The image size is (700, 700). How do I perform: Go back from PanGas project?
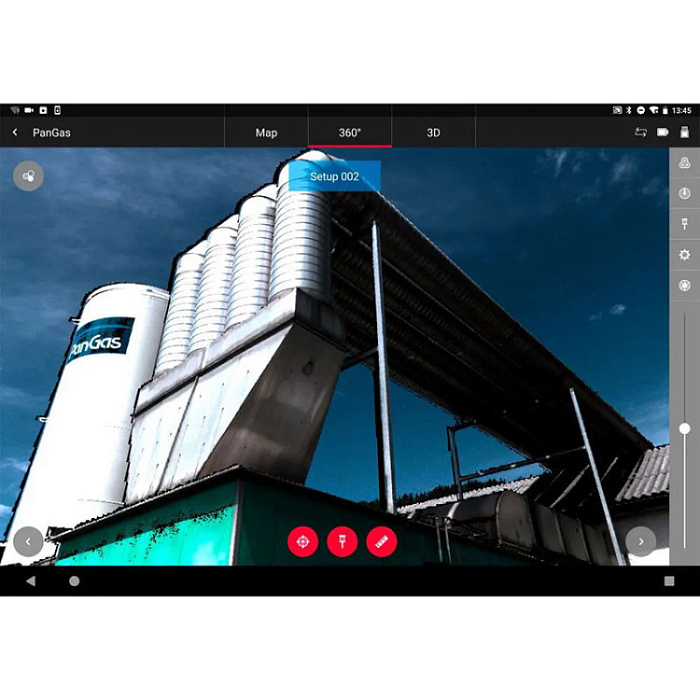(x=15, y=132)
